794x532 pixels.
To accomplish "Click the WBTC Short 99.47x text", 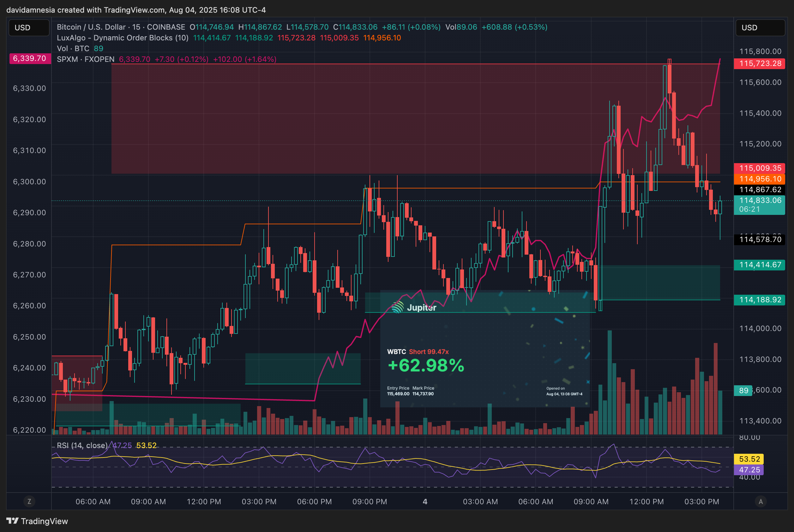I will pyautogui.click(x=418, y=352).
